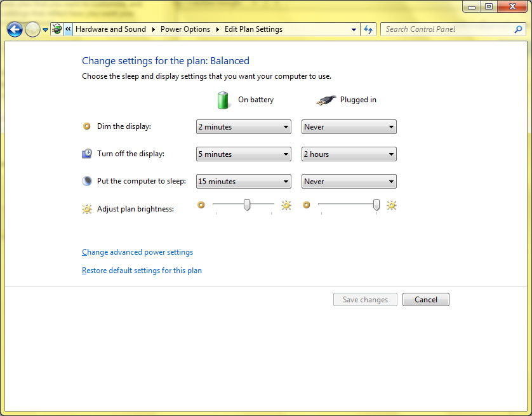Open Dim the display dropdown plugged in

tap(349, 126)
